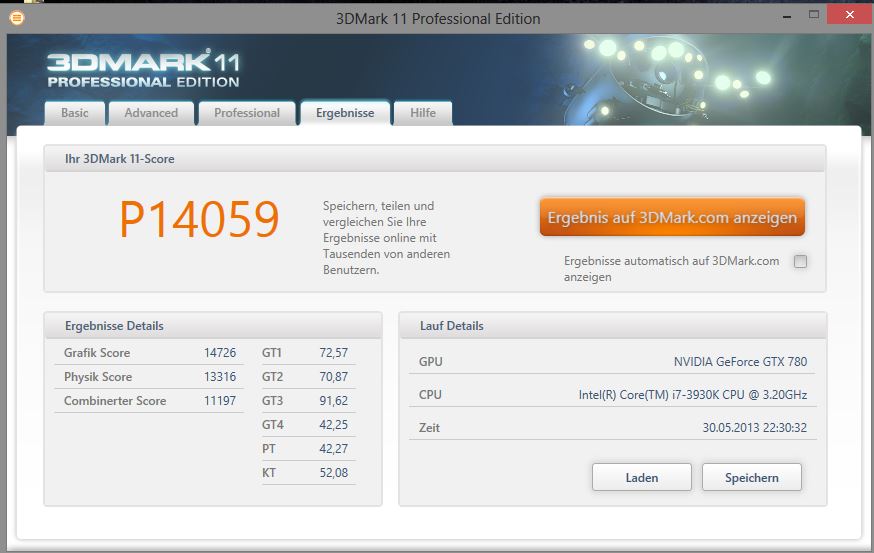Click the GT2 result 70,87
The height and width of the screenshot is (553, 874).
coord(333,377)
